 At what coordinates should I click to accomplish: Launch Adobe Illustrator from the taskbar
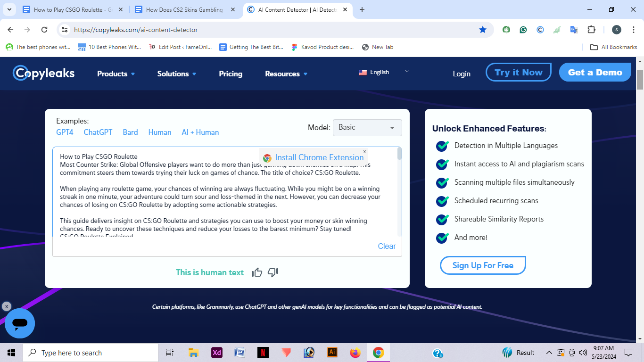[x=332, y=353]
